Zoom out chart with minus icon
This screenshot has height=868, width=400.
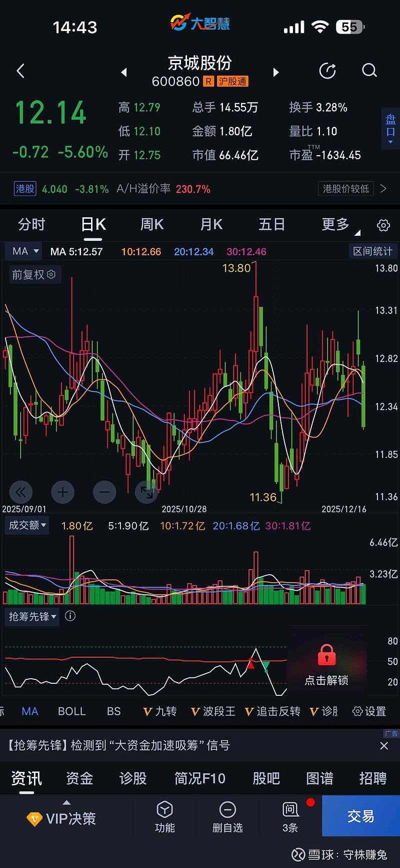click(x=104, y=492)
